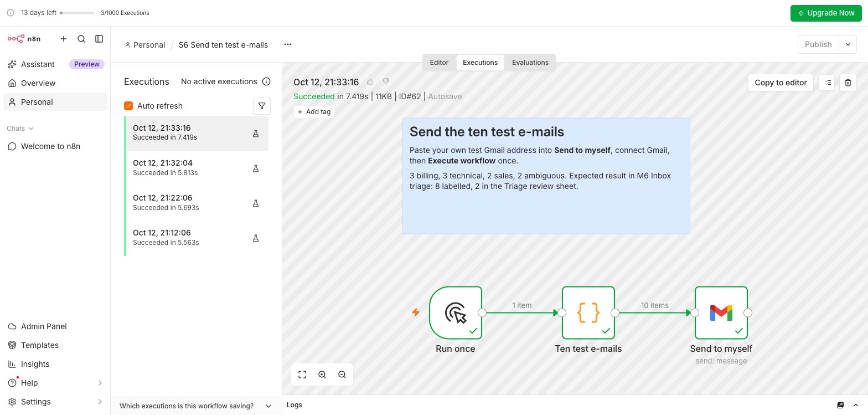868x415 pixels.
Task: Click the flask icon on Oct 12, 21:32:04 execution
Action: pyautogui.click(x=256, y=168)
